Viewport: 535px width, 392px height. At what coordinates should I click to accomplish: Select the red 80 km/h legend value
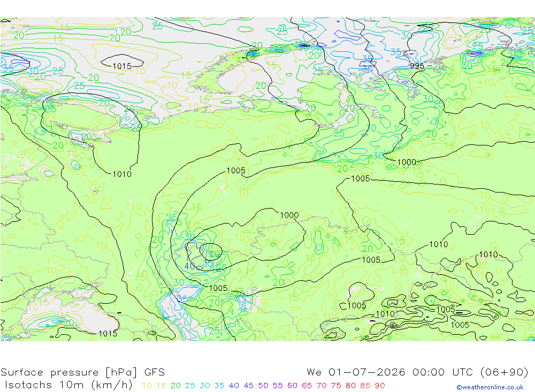351,386
